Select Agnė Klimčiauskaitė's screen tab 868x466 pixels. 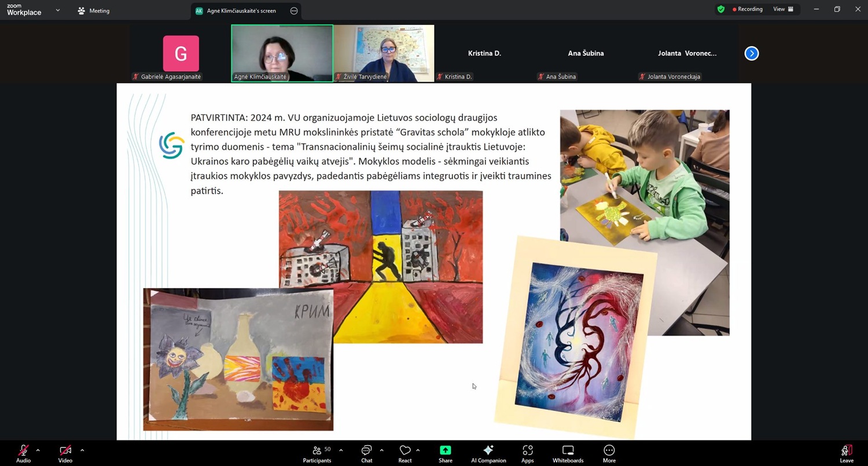(x=241, y=11)
